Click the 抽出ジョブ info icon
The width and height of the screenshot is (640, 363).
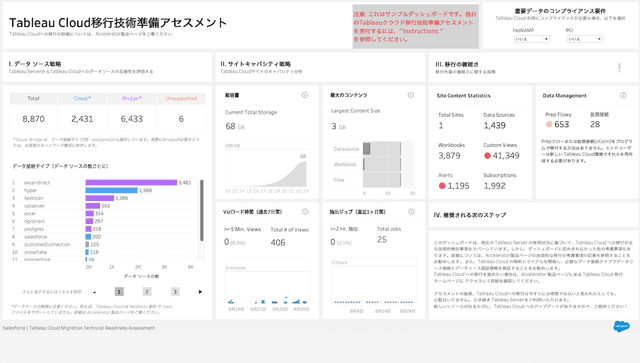[x=411, y=212]
